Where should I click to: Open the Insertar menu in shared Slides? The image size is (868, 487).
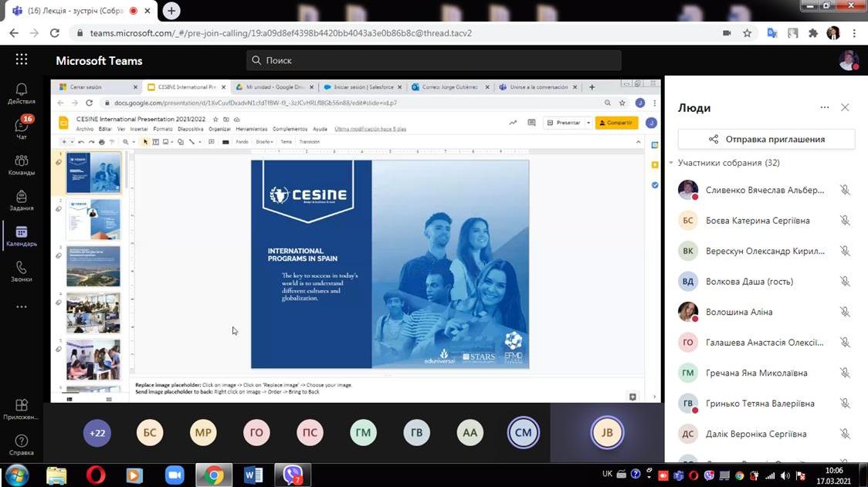[x=139, y=129]
